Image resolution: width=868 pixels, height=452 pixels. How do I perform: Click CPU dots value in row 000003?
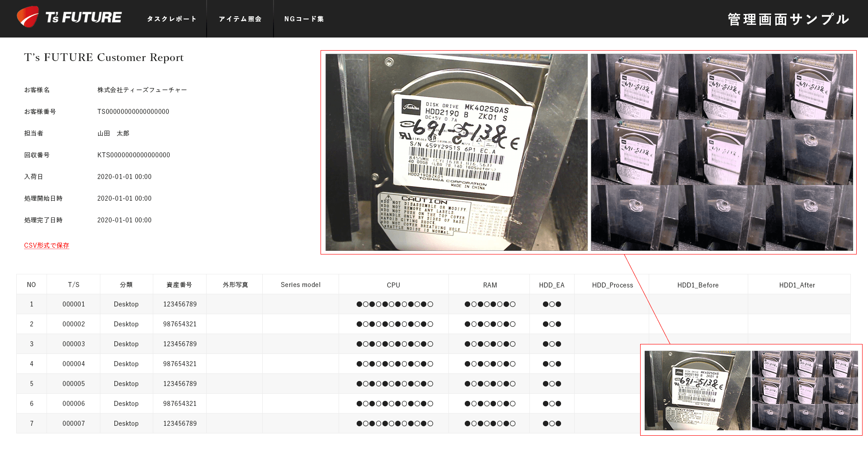pos(395,344)
